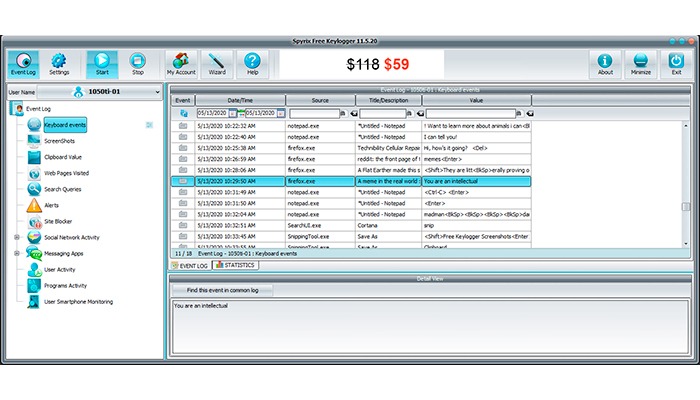Click the filter icon under the Event column

click(x=183, y=113)
